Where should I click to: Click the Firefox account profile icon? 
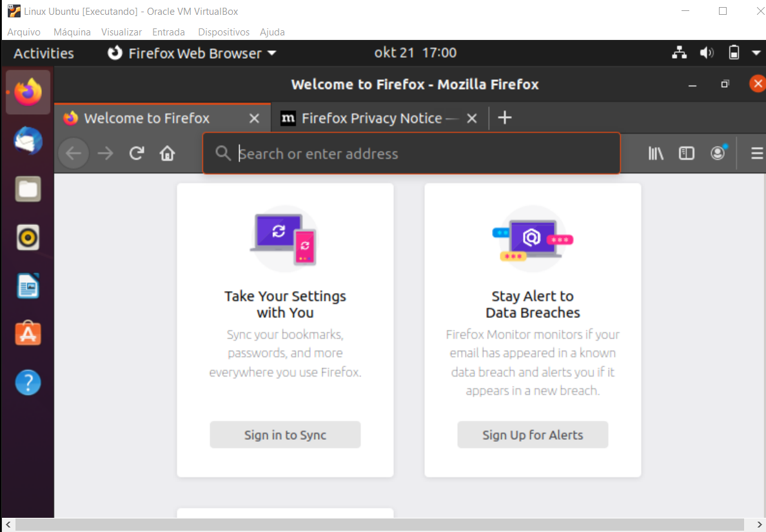[x=718, y=153]
